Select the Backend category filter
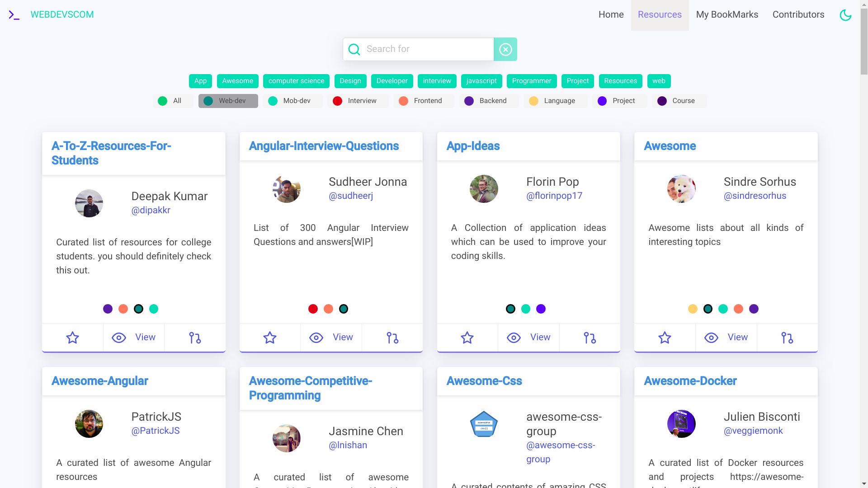 [492, 101]
